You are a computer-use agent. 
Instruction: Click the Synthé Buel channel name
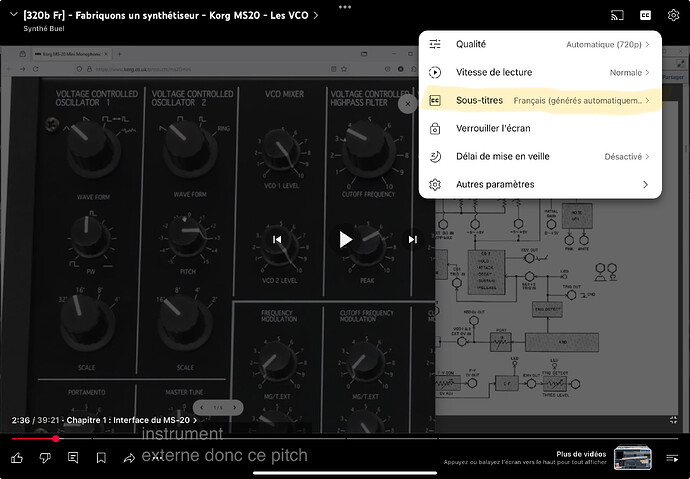[x=44, y=29]
